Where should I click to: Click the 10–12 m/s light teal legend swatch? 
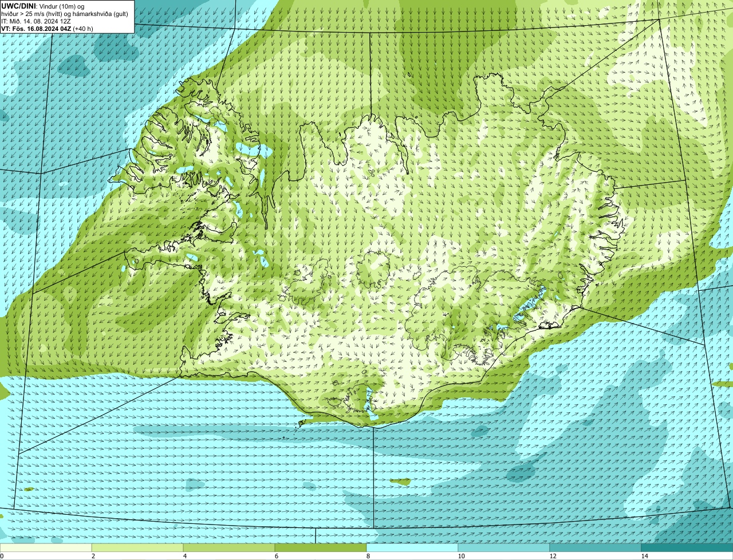pos(504,547)
